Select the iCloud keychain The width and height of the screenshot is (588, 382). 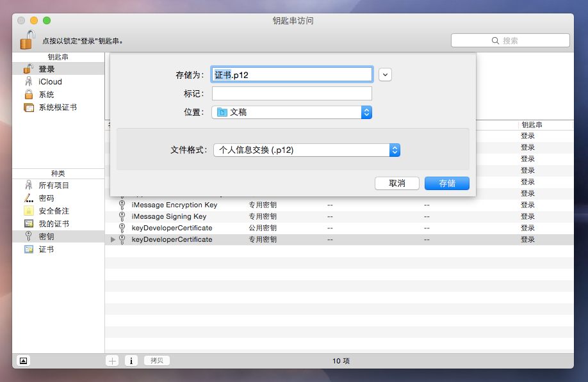58,82
